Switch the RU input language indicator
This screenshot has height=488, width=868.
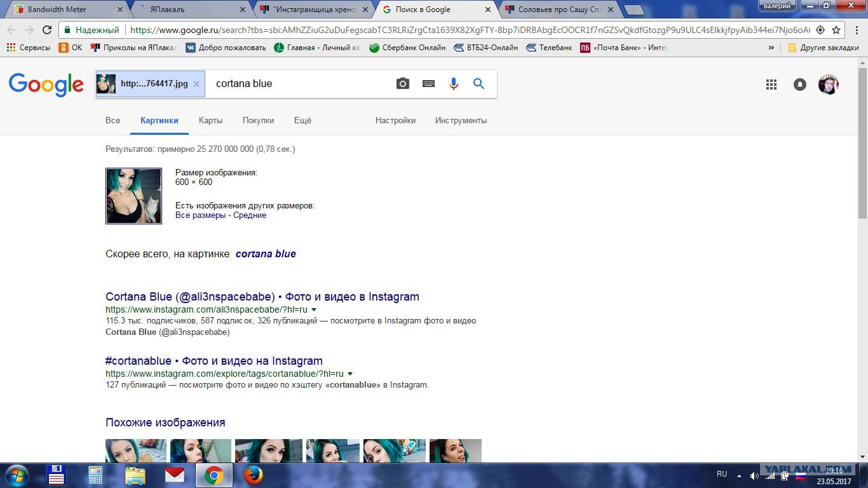[722, 474]
